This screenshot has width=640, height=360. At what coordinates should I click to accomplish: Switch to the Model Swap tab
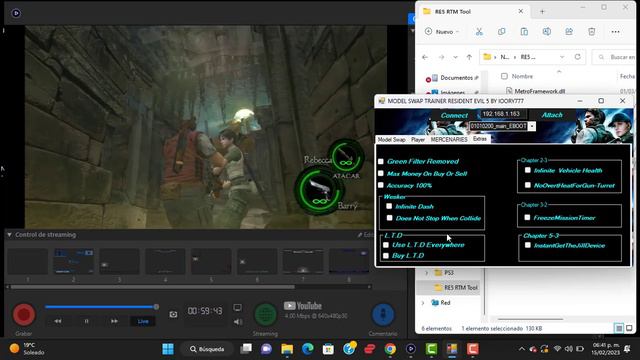(x=391, y=140)
